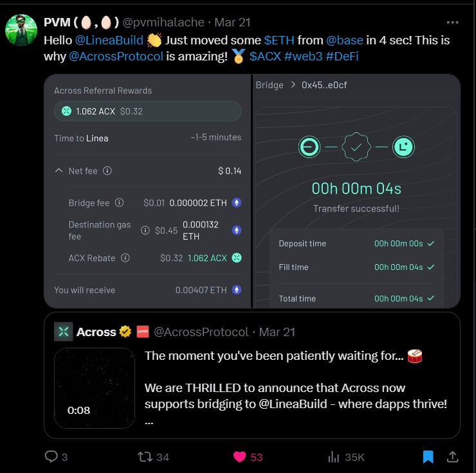Click the $ETH cashtag link

pyautogui.click(x=279, y=40)
